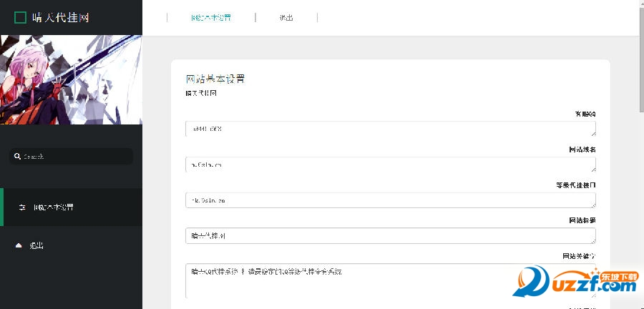The height and width of the screenshot is (309, 644).
Task: Click the magnifier search icon
Action: [17, 157]
